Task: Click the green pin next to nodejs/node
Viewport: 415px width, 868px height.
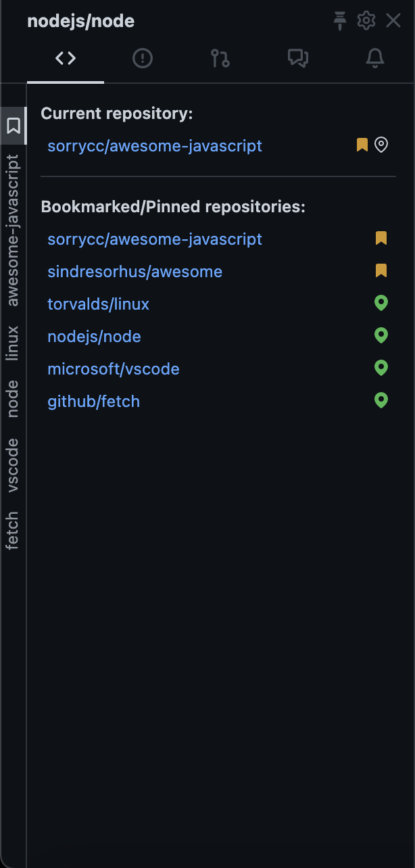Action: [381, 336]
